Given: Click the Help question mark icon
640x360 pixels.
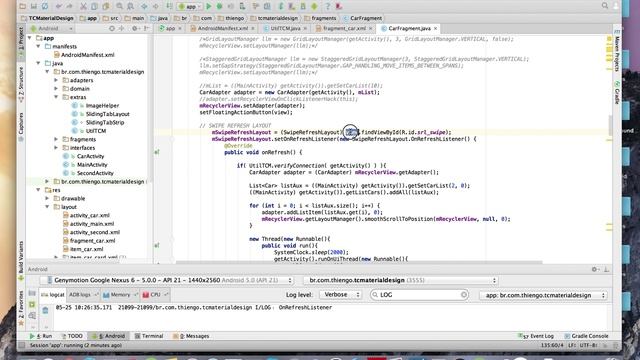Looking at the screenshot, I should pos(327,6).
